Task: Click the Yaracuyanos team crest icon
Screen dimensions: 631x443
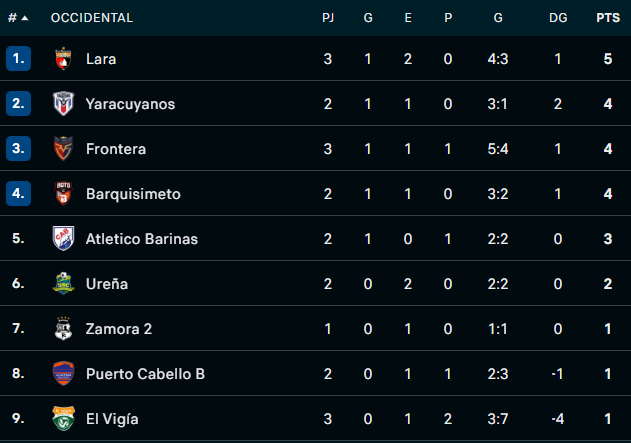Action: pos(63,104)
